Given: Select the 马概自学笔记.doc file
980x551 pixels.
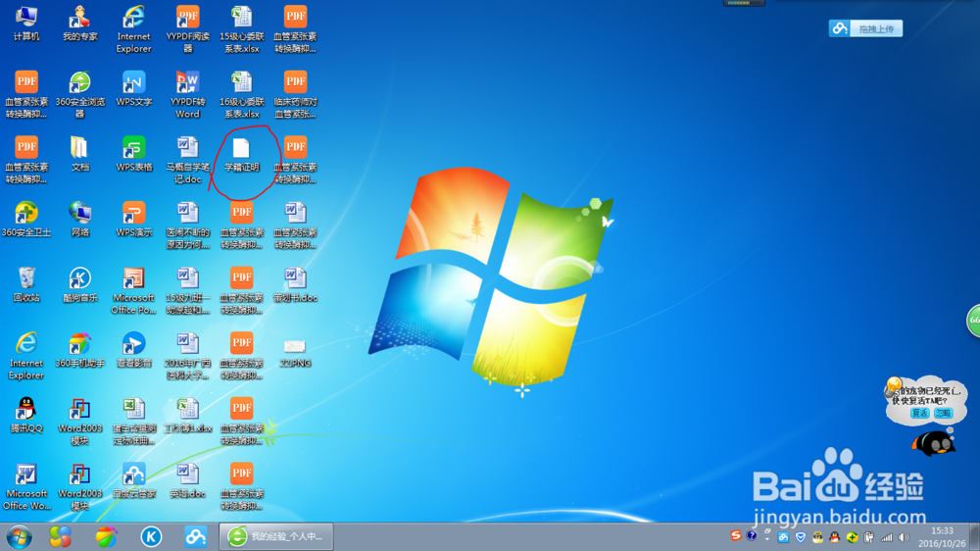Looking at the screenshot, I should tap(187, 160).
